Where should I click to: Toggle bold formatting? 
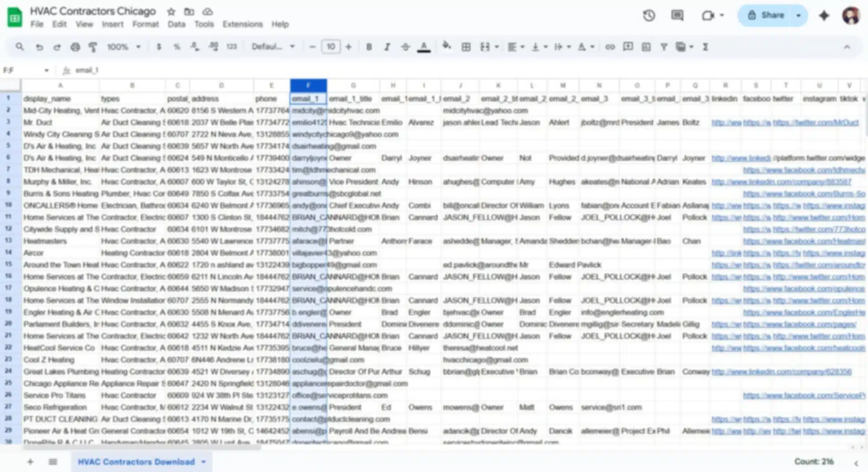click(369, 47)
